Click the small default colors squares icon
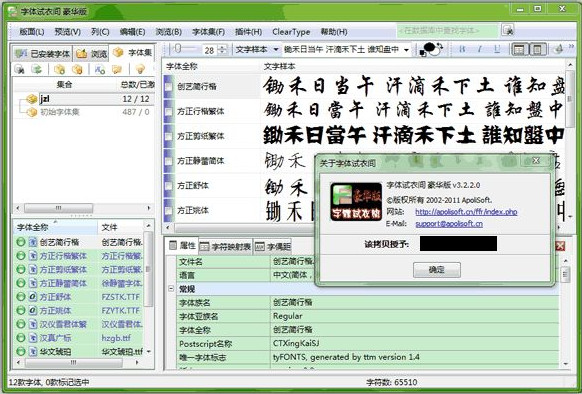582x394 pixels. 423,53
